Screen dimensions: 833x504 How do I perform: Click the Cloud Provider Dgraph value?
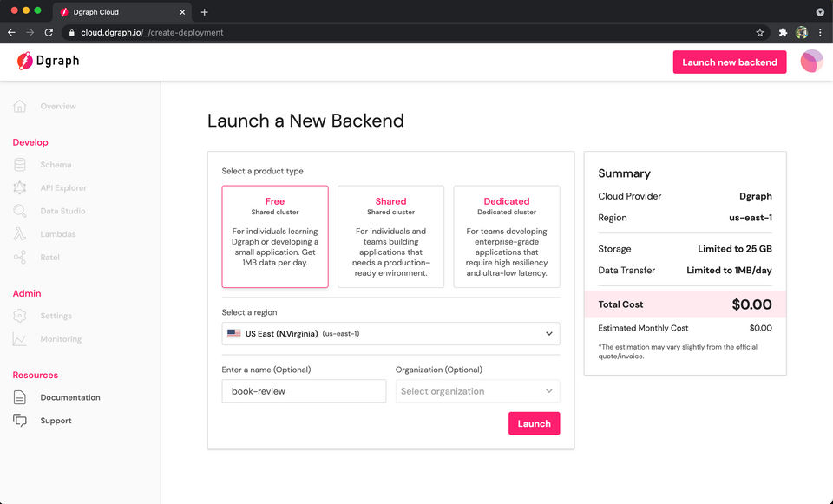756,196
